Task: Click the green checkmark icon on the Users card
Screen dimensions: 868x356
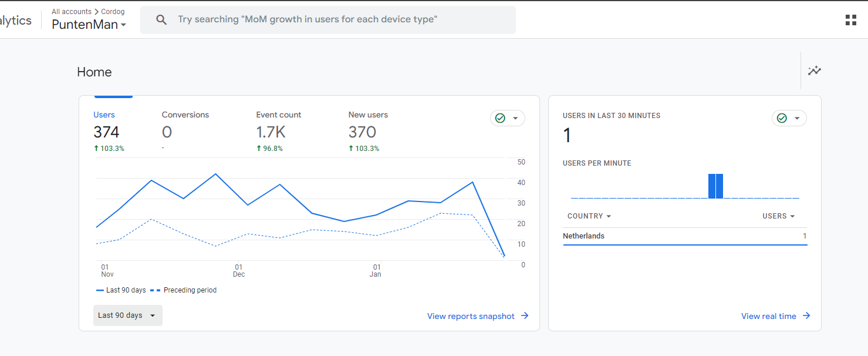Action: (500, 118)
